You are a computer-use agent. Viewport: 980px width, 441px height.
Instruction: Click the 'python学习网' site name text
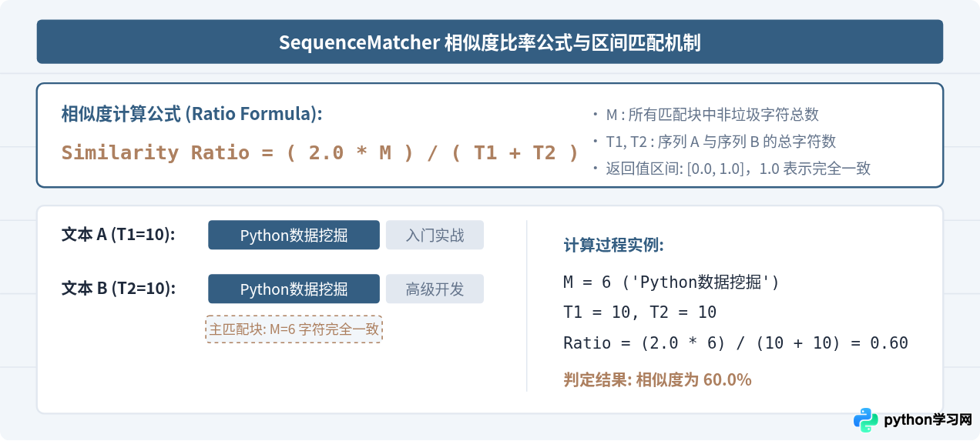(928, 420)
